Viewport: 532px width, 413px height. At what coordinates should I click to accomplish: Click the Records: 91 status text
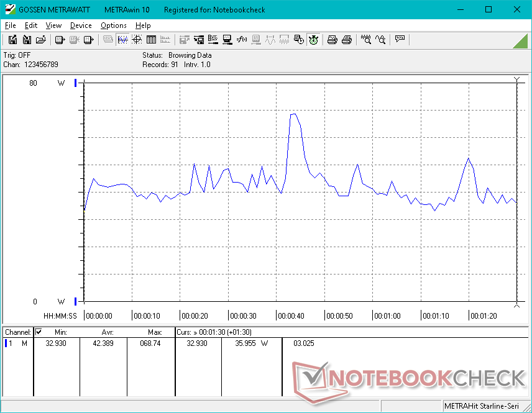(x=160, y=65)
